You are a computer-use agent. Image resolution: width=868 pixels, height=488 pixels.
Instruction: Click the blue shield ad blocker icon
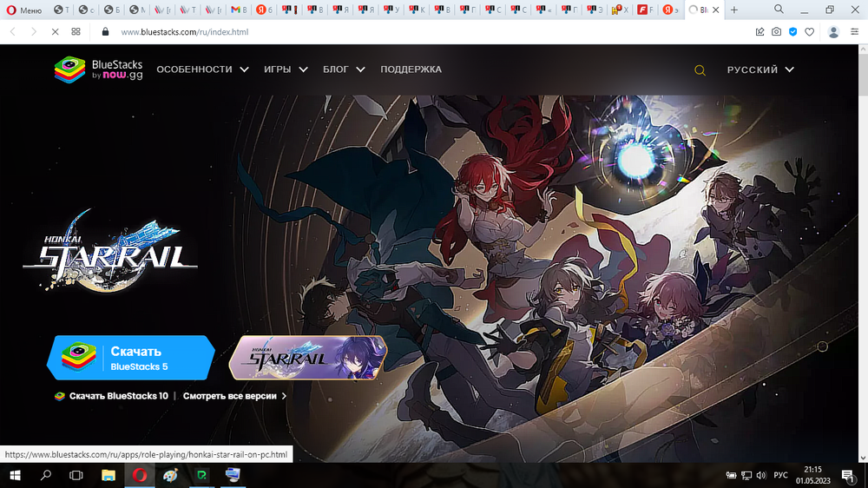coord(792,32)
